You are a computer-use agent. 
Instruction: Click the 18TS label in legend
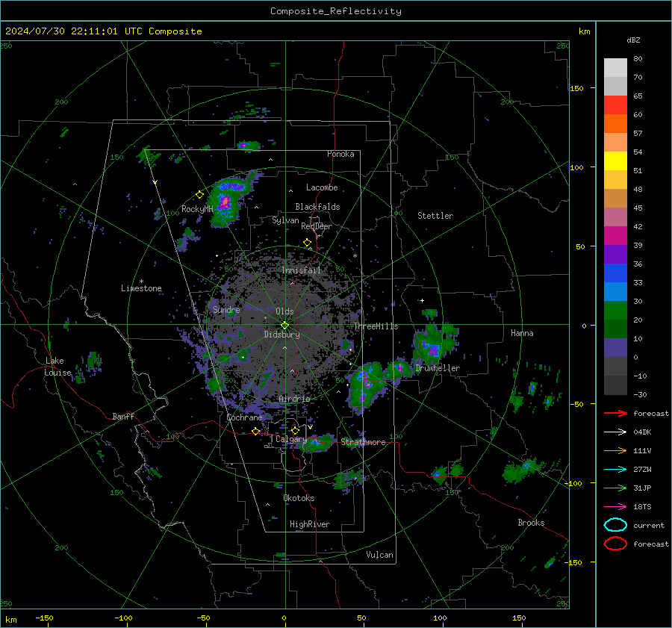click(642, 507)
